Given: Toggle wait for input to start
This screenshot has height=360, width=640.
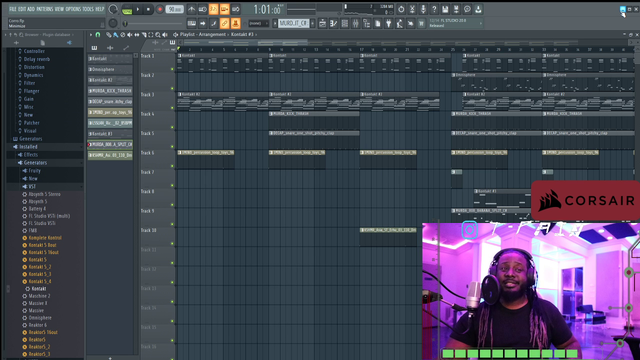Looking at the screenshot, I should pyautogui.click(x=202, y=9).
